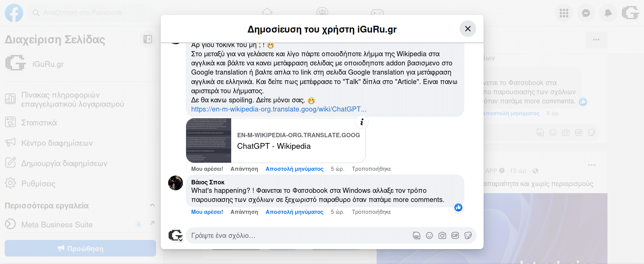
Task: Open the sticker picker in the dialog comment box
Action: pos(468,236)
